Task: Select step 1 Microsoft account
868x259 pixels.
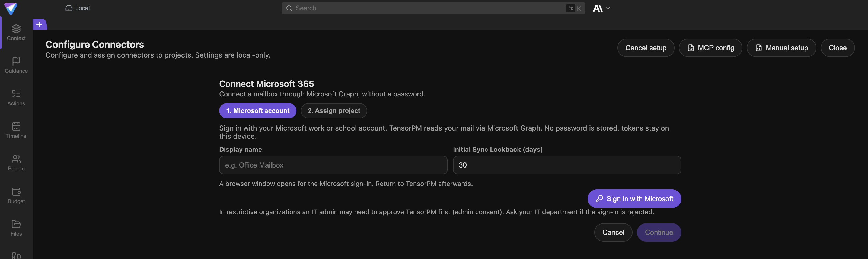Action: coord(258,110)
